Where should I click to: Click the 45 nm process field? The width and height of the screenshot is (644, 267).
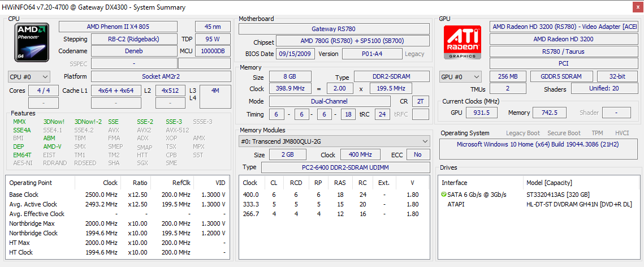tap(213, 27)
